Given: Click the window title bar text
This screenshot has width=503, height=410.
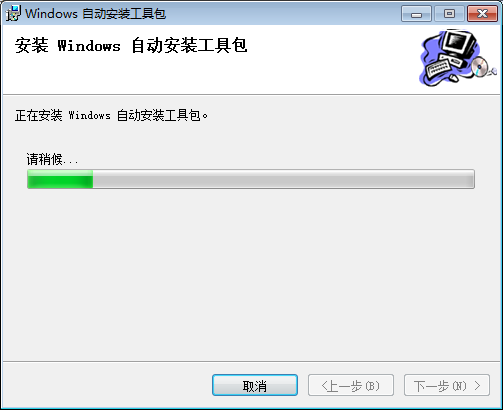Looking at the screenshot, I should 95,14.
